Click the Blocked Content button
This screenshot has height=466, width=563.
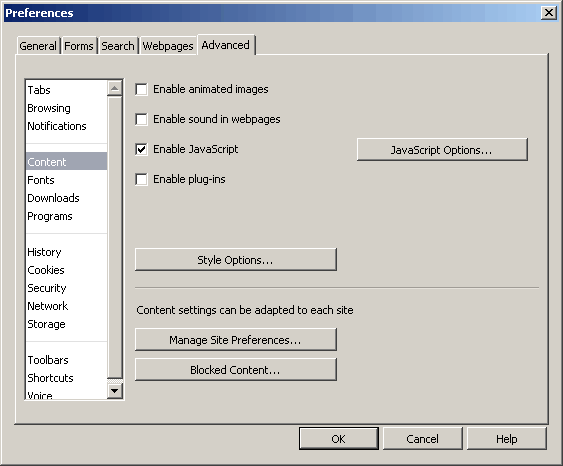coord(236,369)
